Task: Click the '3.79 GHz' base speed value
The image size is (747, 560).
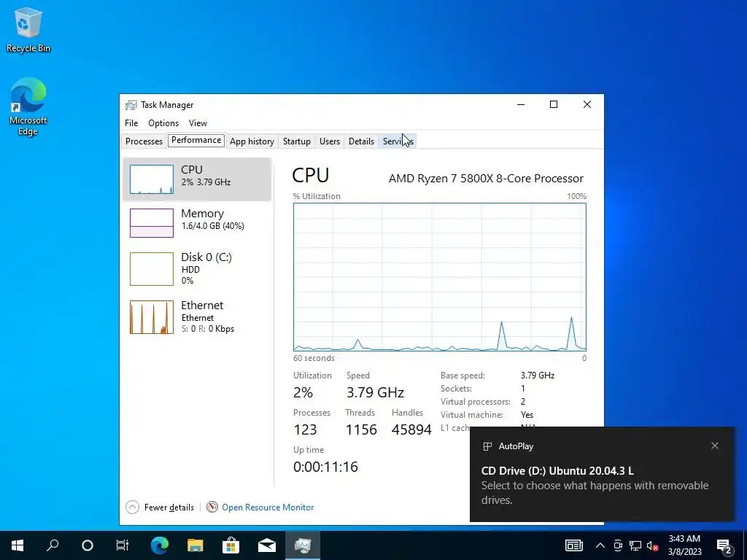Action: [538, 376]
